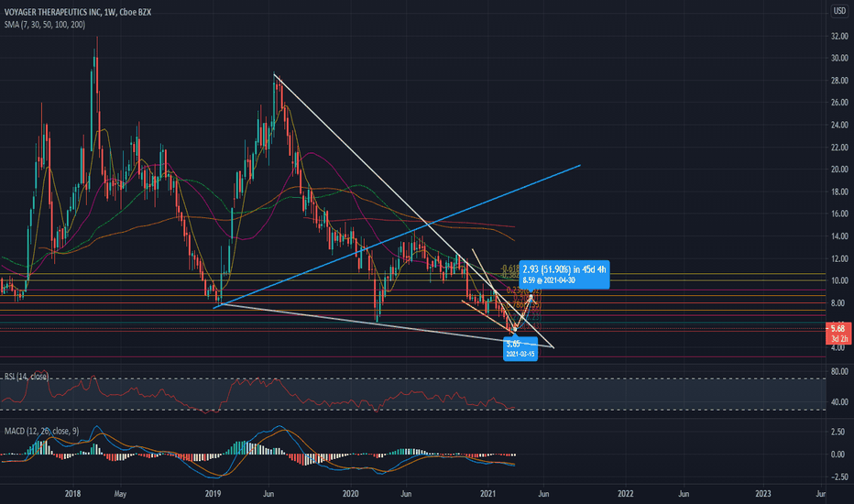Click the 32.00 price axis label
Viewport: 854px width, 504px height.
click(x=839, y=36)
